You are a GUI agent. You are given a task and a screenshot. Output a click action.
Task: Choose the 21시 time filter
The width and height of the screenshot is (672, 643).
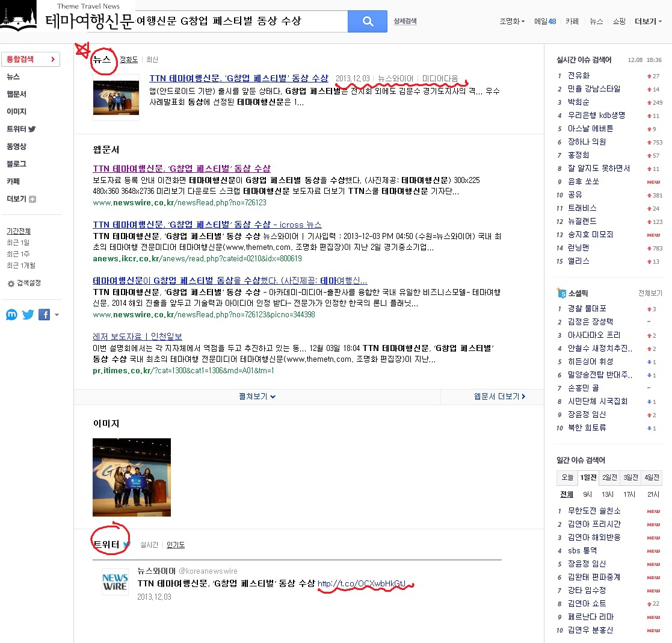653,494
